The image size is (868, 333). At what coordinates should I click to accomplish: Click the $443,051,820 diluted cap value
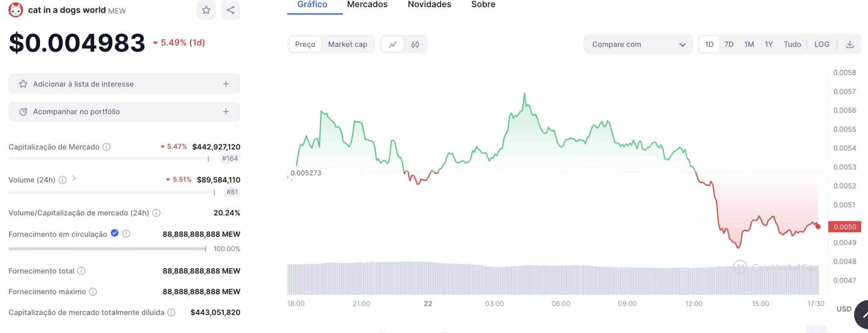coord(215,312)
